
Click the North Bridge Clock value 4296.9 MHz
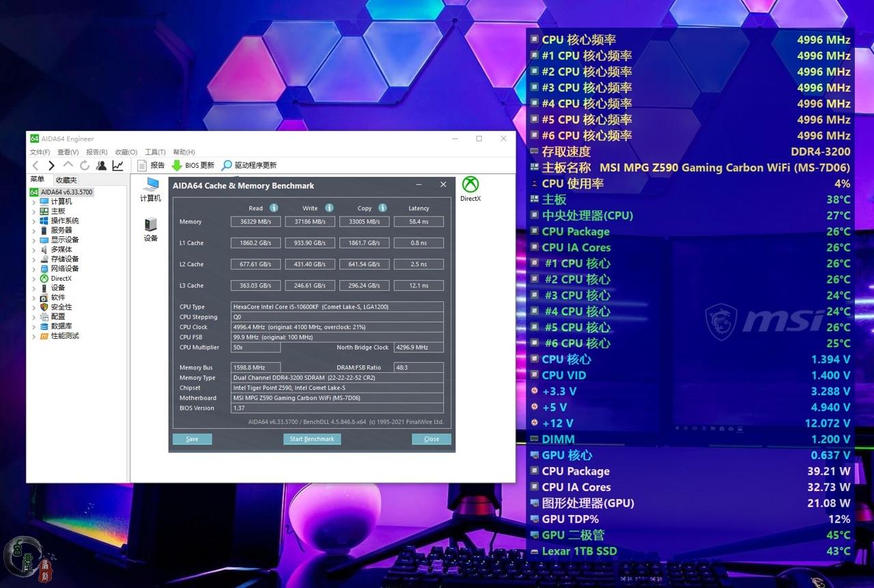pyautogui.click(x=419, y=347)
